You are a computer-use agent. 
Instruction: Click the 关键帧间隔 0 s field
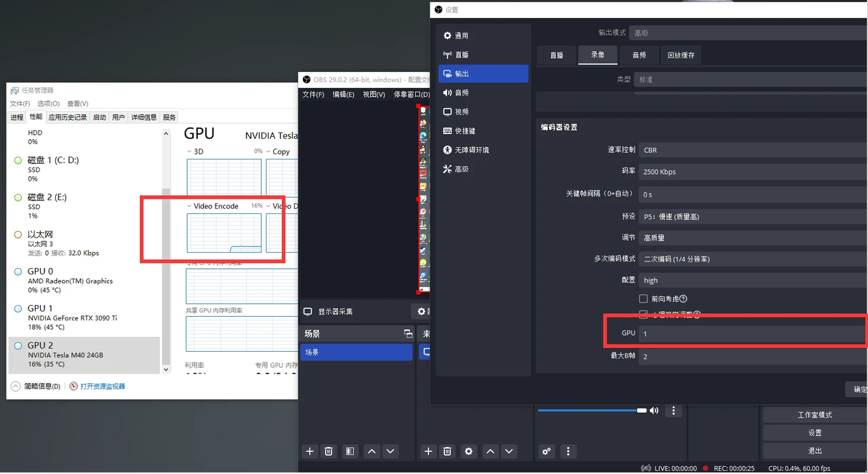coord(753,194)
